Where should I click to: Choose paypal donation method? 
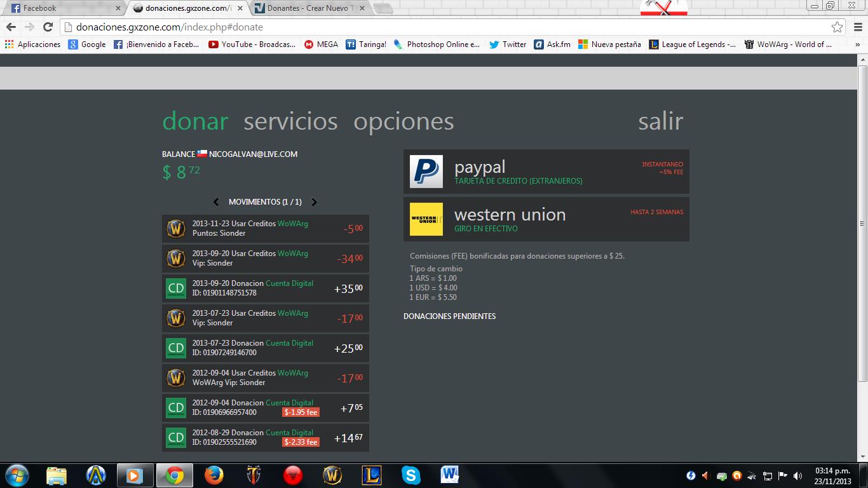click(546, 172)
